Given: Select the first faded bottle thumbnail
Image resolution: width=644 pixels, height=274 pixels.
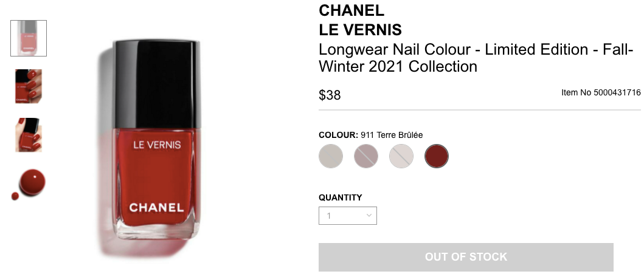Looking at the screenshot, I should point(29,38).
